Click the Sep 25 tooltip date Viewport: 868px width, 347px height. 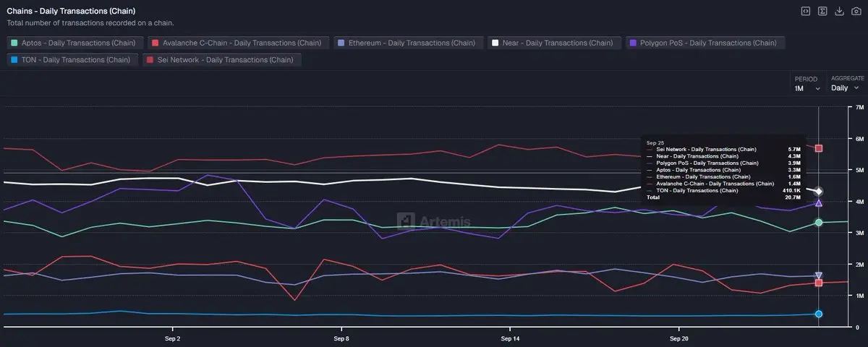point(655,143)
